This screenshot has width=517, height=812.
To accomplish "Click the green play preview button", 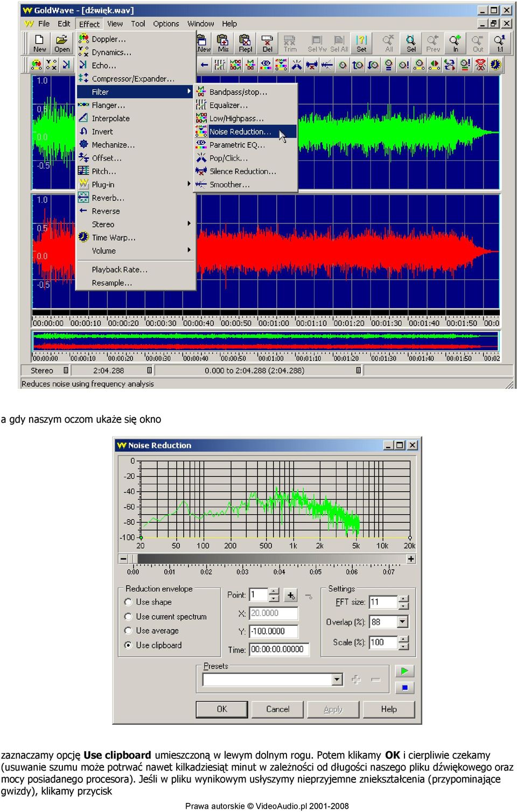I will click(x=405, y=671).
